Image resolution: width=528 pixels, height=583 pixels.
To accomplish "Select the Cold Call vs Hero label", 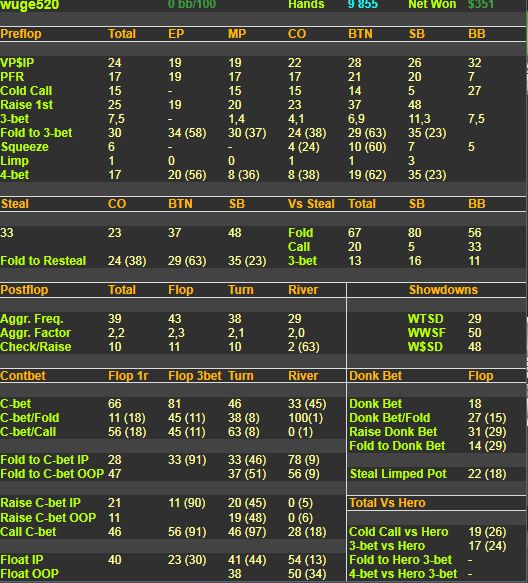I will (399, 532).
